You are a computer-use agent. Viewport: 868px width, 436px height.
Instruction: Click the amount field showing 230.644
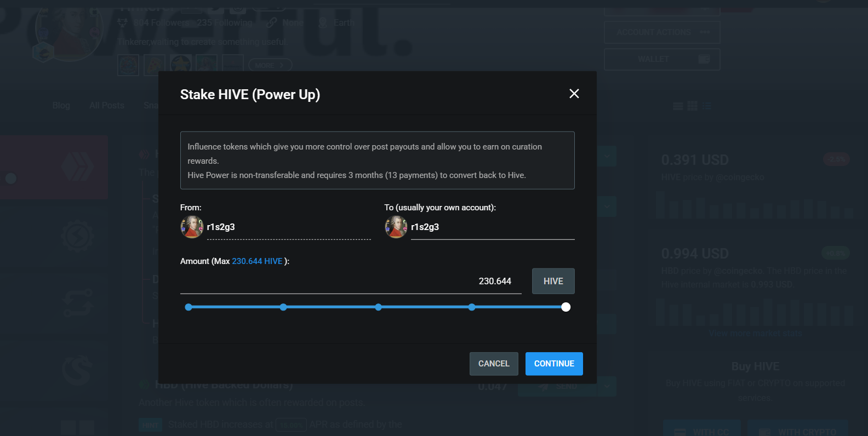(x=351, y=281)
